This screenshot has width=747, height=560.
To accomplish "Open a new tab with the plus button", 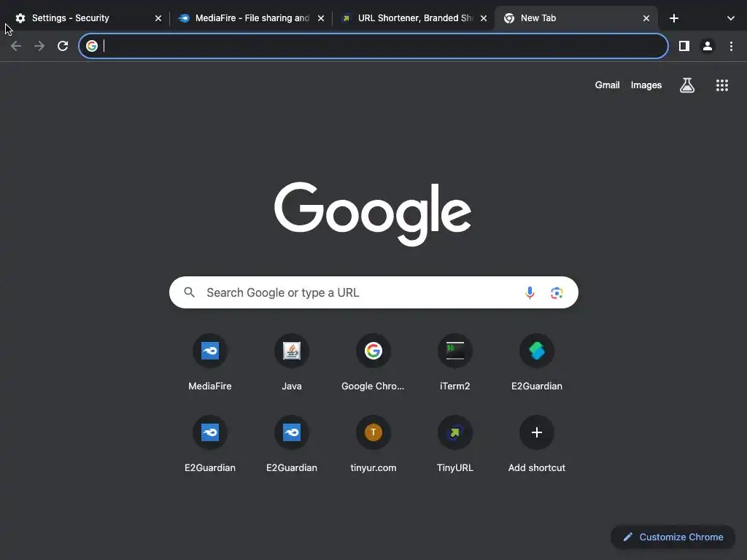I will [673, 18].
